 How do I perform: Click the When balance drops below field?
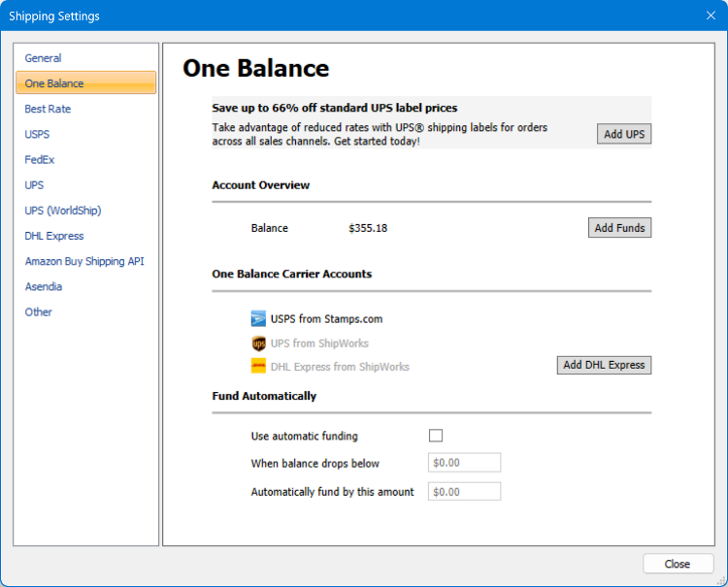click(x=464, y=463)
